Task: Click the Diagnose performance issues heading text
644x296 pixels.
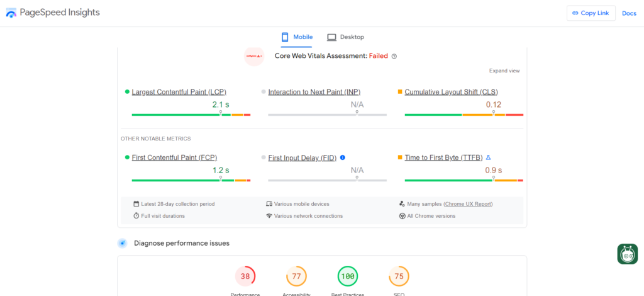Action: [182, 243]
